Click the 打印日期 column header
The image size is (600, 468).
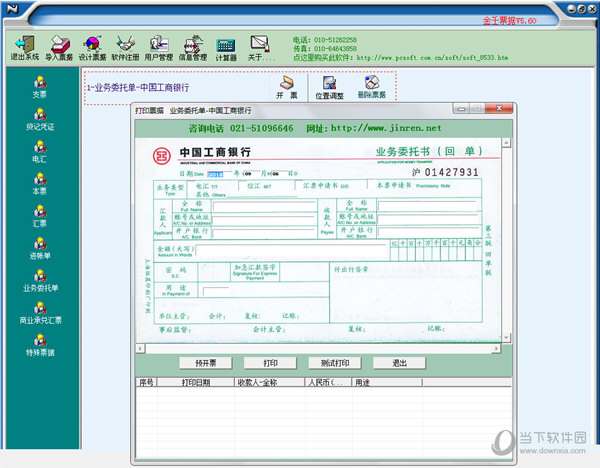196,382
